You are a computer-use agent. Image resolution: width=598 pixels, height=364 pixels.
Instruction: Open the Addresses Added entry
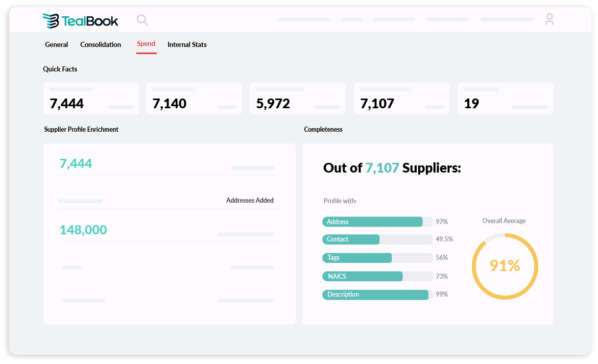coord(250,200)
